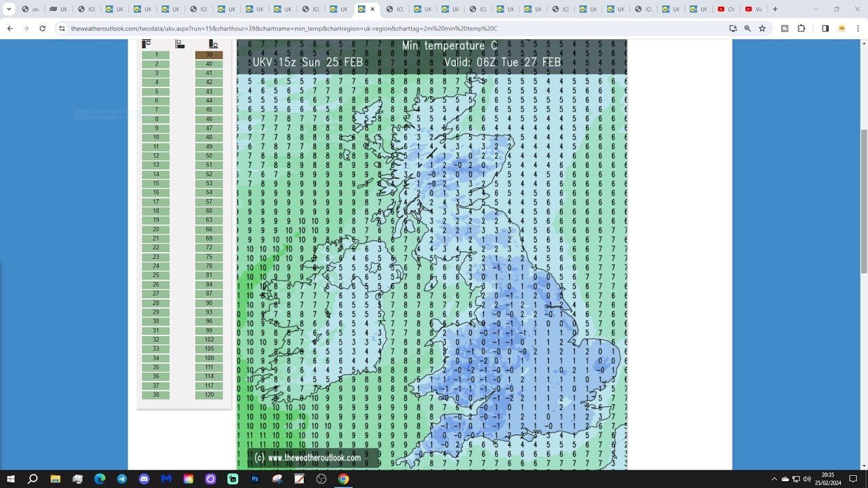Switch to the first tab labeled sn
The height and width of the screenshot is (488, 868).
coord(31,9)
